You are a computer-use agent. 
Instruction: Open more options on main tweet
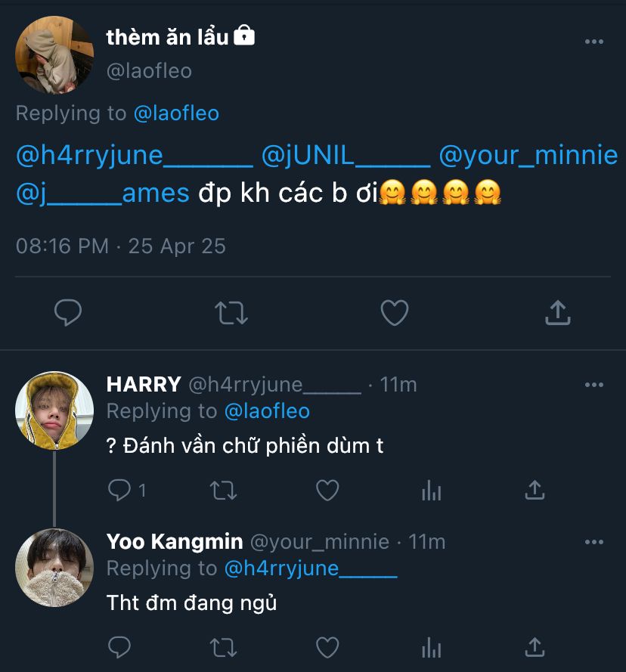click(594, 42)
